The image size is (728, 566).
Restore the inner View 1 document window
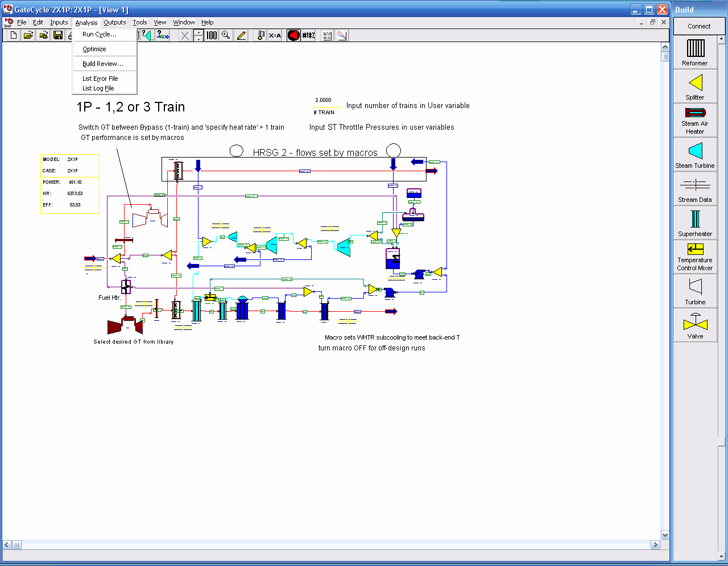tap(652, 22)
